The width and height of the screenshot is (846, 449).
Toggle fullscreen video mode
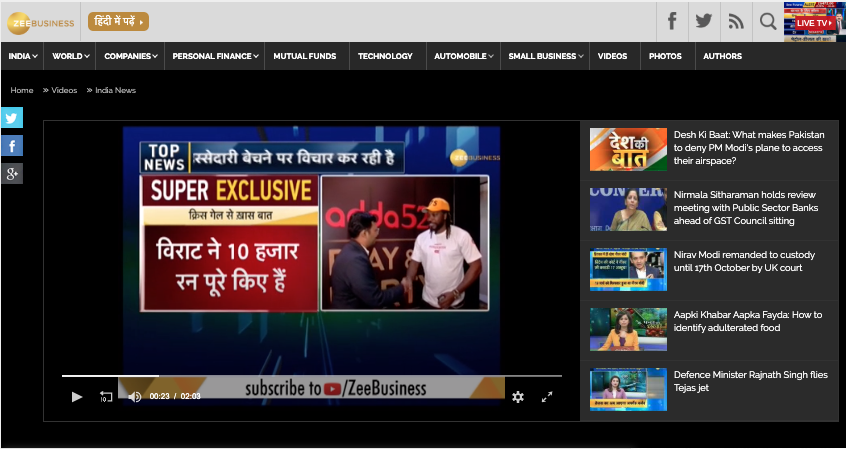click(547, 397)
